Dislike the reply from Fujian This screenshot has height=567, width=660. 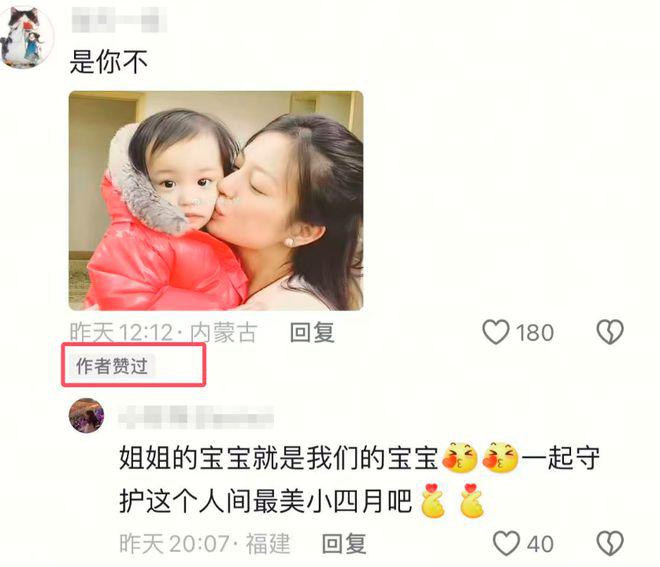(610, 543)
